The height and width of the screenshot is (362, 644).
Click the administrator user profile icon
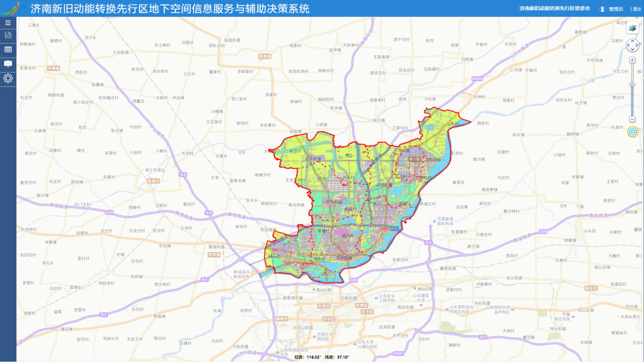pos(602,8)
